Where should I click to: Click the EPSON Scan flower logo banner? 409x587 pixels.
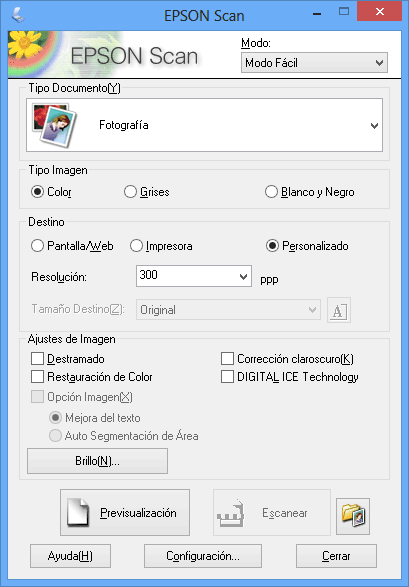105,55
